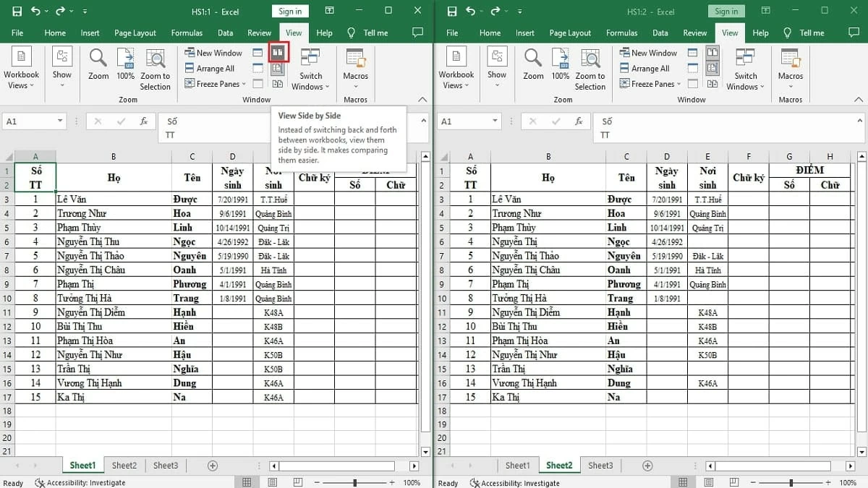This screenshot has height=488, width=868.
Task: Switch to the Formulas ribbon tab
Action: [x=187, y=33]
